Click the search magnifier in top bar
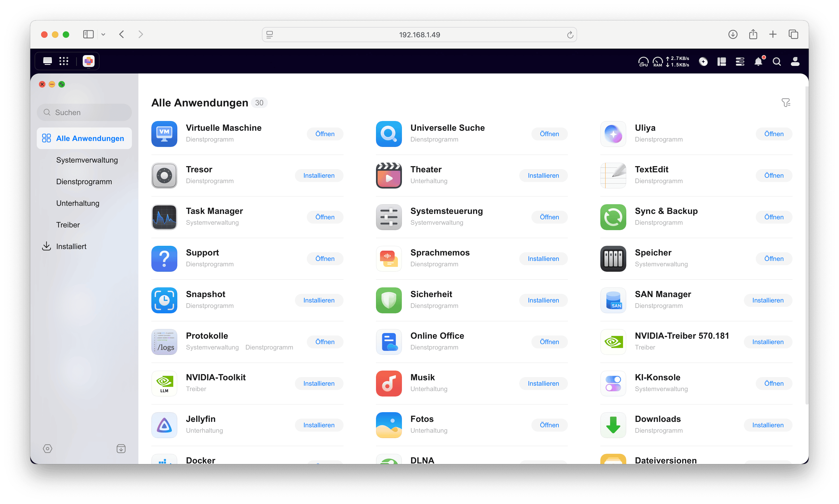Screen dimensions: 839x504 (x=777, y=62)
